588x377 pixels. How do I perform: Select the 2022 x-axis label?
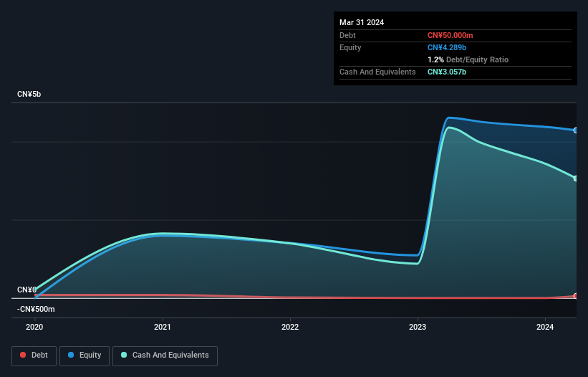[290, 327]
